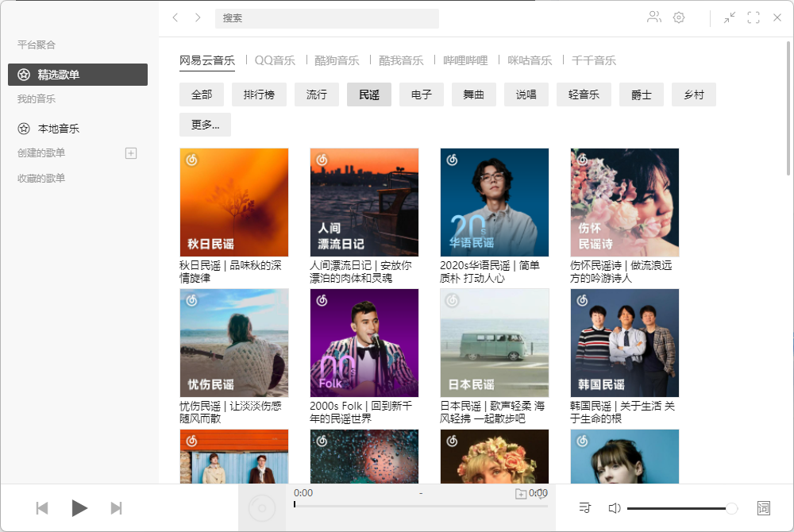Click the title 伤怀民谣诗 | 做流浪远方的吟游诗人
The width and height of the screenshot is (794, 532).
pos(621,272)
